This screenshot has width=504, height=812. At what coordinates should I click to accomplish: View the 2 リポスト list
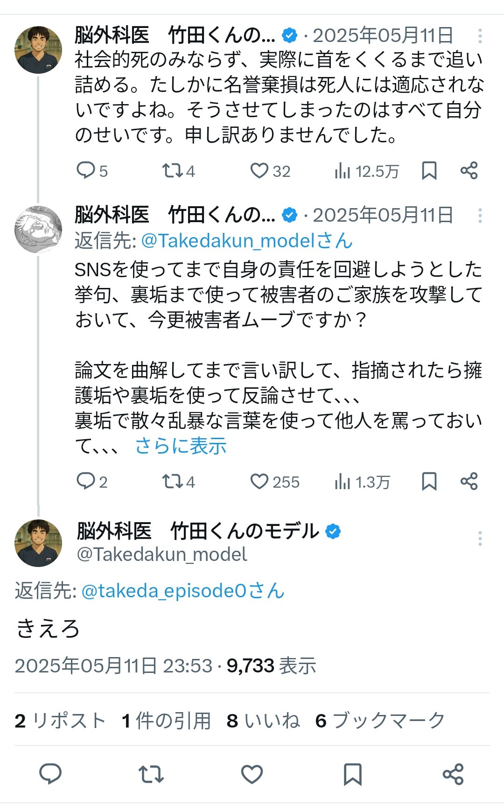coord(60,721)
